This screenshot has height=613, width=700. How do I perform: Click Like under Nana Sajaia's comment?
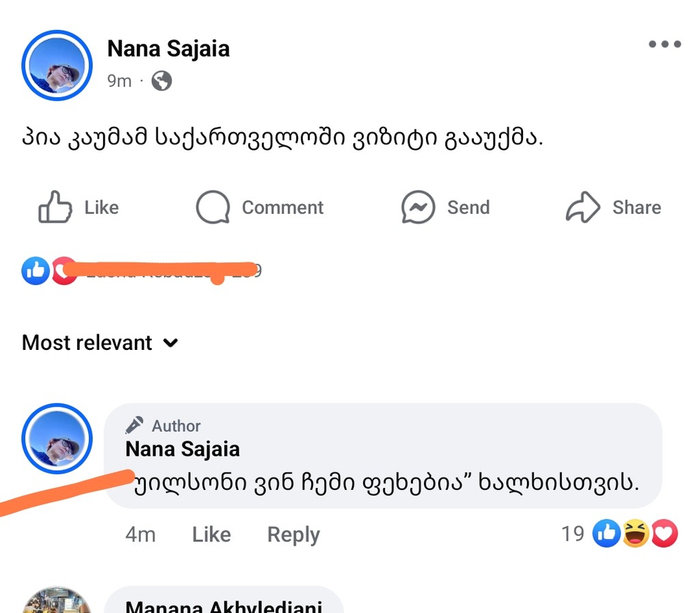point(211,534)
